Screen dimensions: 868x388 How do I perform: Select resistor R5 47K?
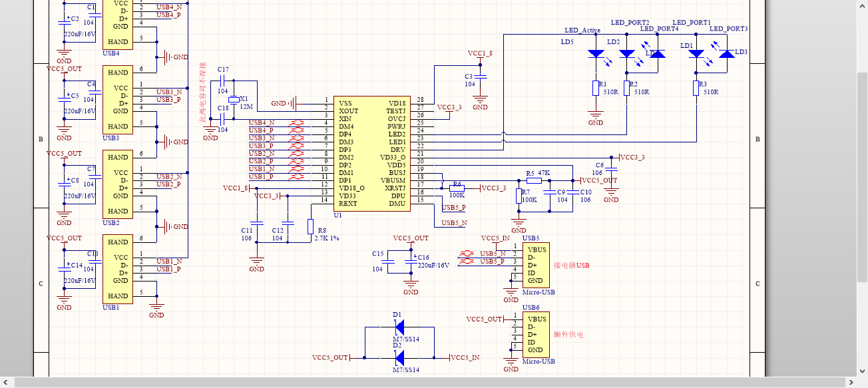point(534,180)
